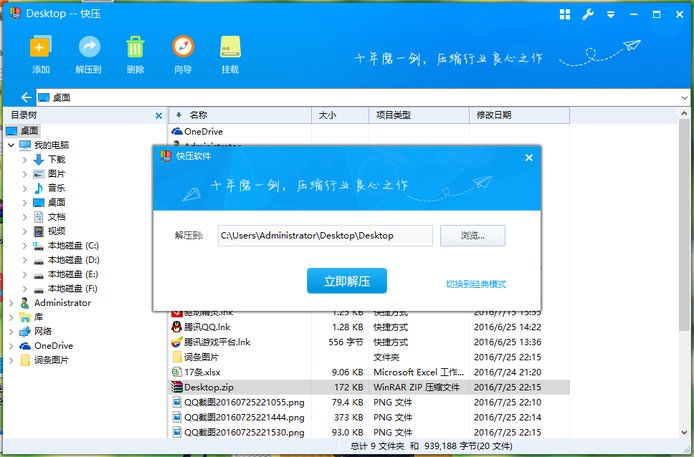Viewport: 694px width, 457px height.
Task: Click the Desktop.zip archive icon
Action: point(177,387)
